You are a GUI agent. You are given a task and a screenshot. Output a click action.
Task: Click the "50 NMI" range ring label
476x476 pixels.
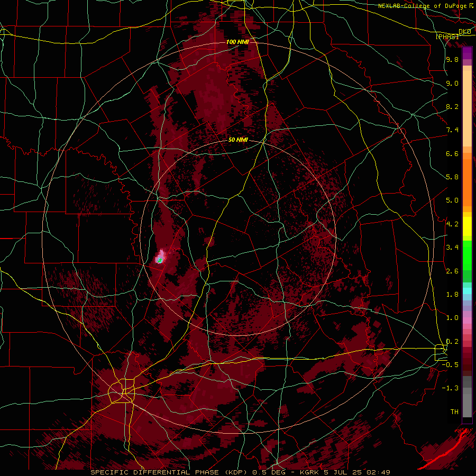point(238,140)
